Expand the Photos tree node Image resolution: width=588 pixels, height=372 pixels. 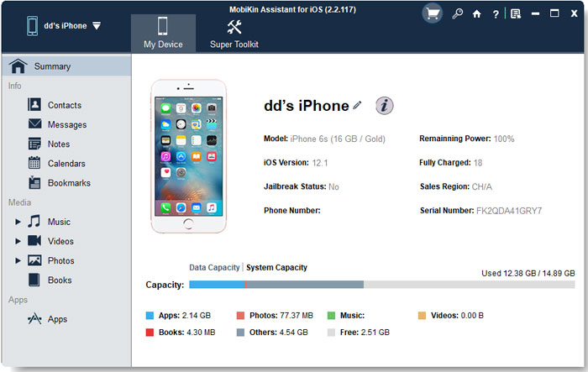[x=18, y=260]
